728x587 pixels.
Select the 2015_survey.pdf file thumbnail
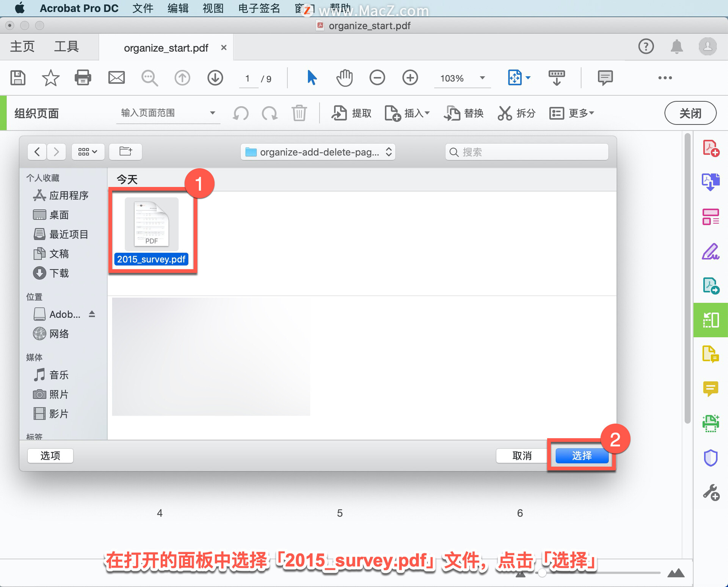pos(152,224)
